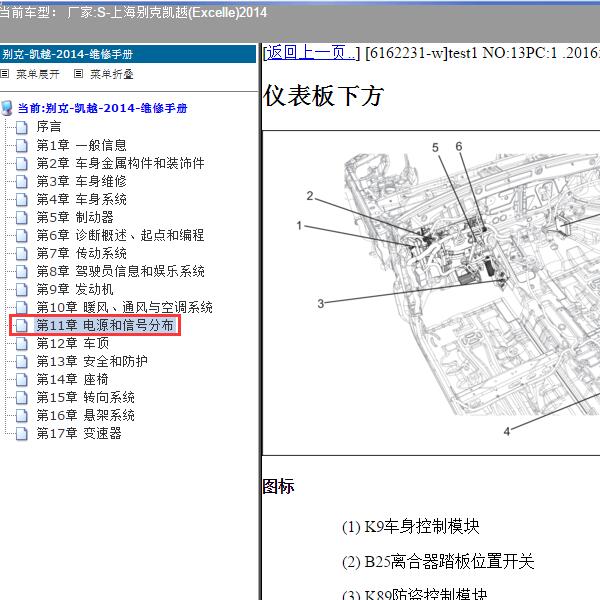Click the root manual icon beside 当前:别克-凯越-2014-维修手册

7,108
